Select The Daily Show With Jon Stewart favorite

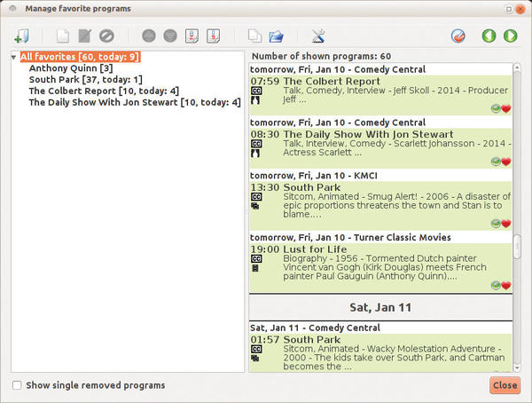(134, 102)
